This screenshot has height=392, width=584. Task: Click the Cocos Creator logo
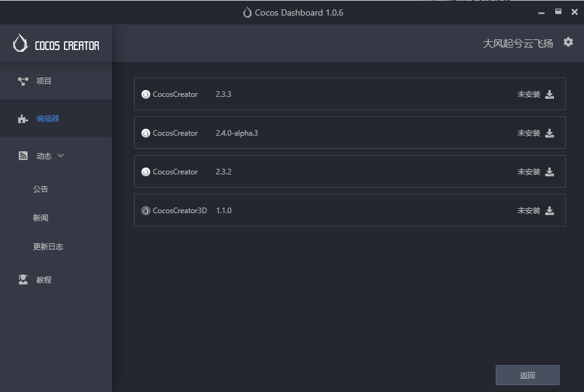56,44
